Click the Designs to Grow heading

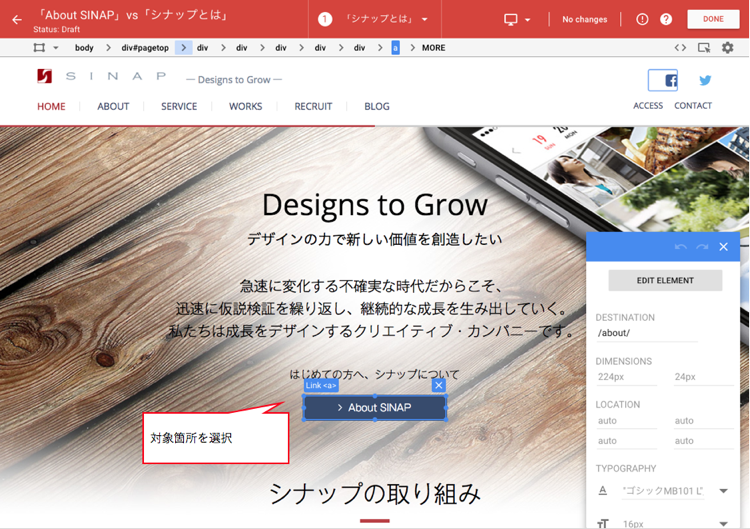click(x=375, y=205)
